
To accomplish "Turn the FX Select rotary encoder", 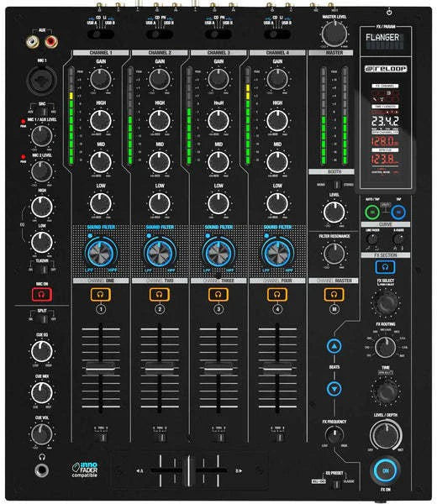I will (386, 302).
